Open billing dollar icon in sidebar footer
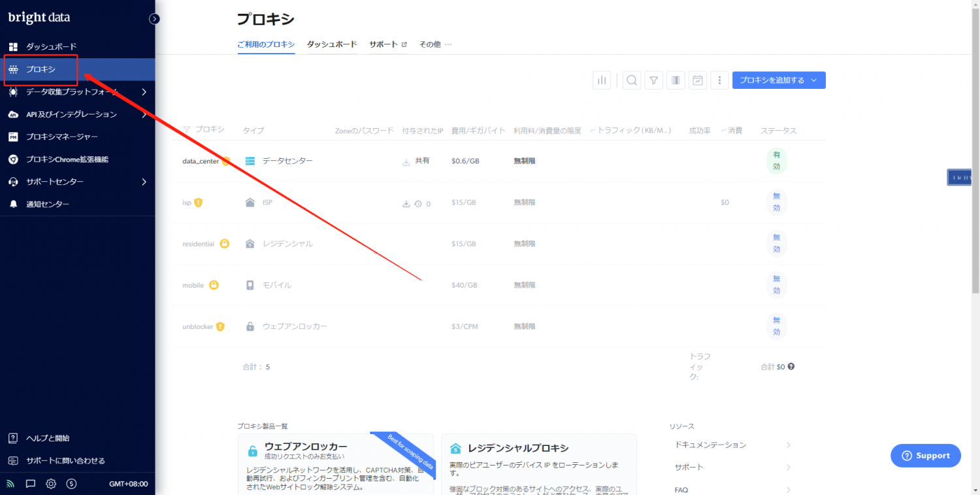 click(x=71, y=484)
